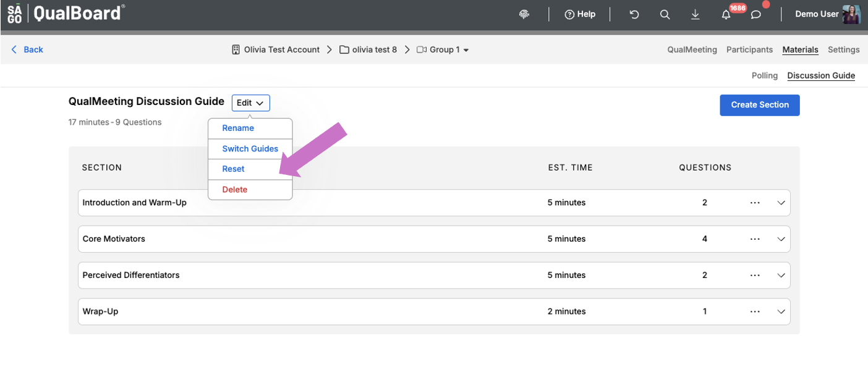Switch to the Settings tab
Viewport: 868px width, 388px height.
[843, 49]
